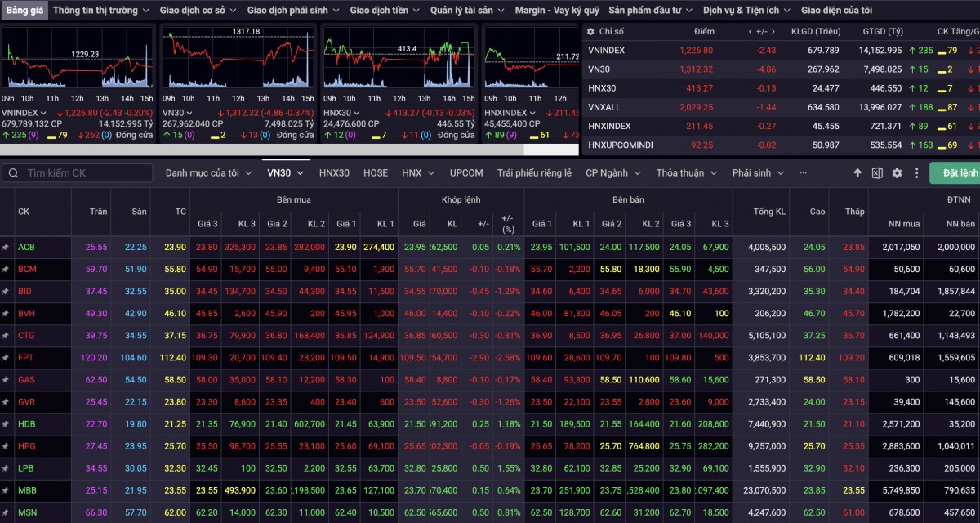Show previous index change column arrow
The image size is (980, 523).
pos(750,31)
